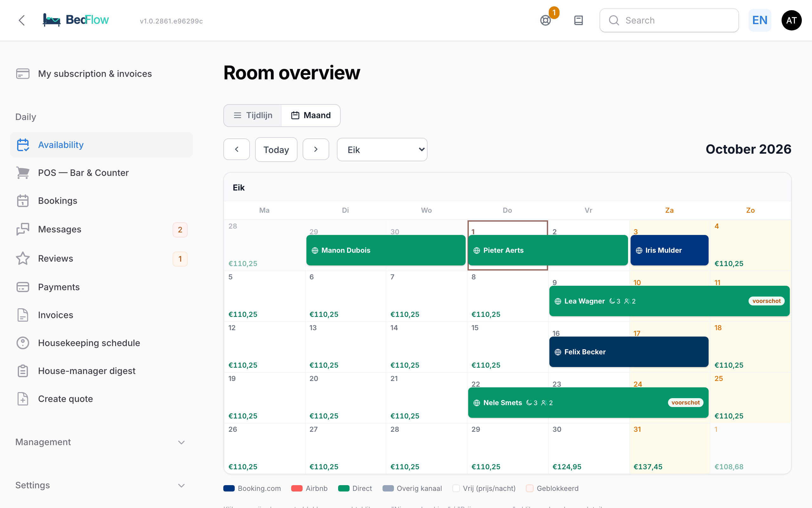Click the Messages badge showing 2

click(x=180, y=230)
